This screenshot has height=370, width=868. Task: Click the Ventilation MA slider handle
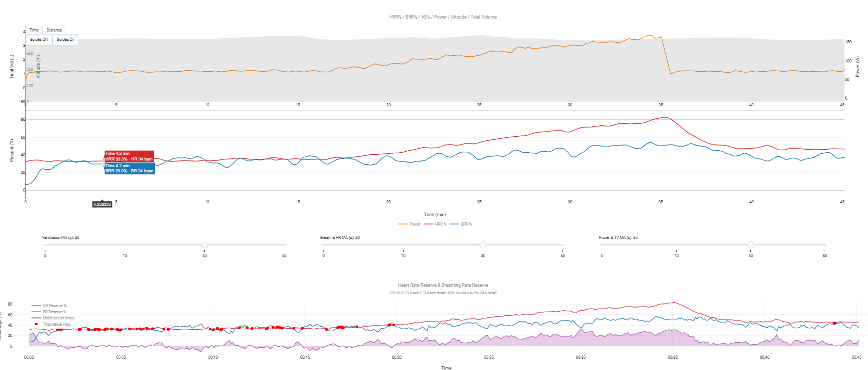pyautogui.click(x=205, y=245)
